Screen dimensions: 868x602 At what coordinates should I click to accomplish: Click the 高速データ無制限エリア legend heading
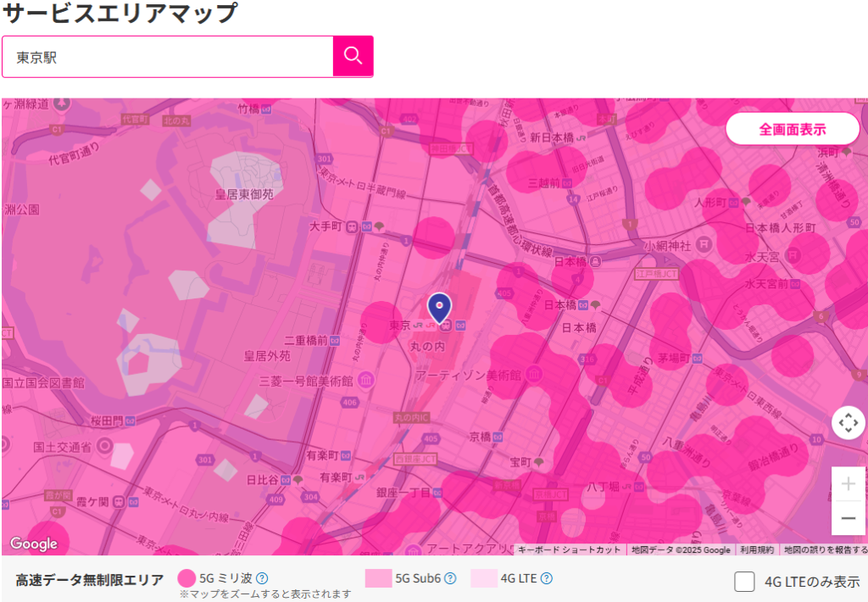[x=89, y=580]
